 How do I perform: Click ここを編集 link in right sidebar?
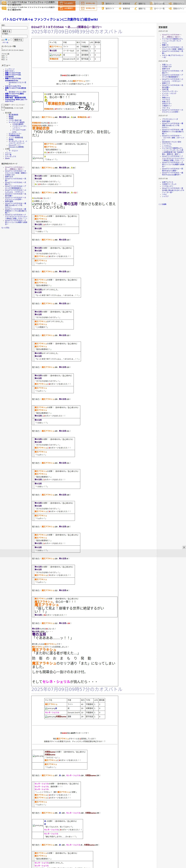[x=162, y=204]
